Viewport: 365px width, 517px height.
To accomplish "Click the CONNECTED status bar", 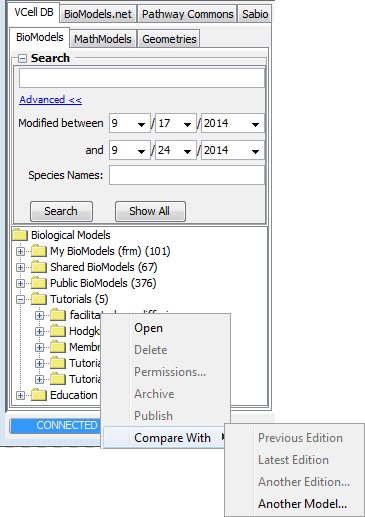I will coord(55,426).
